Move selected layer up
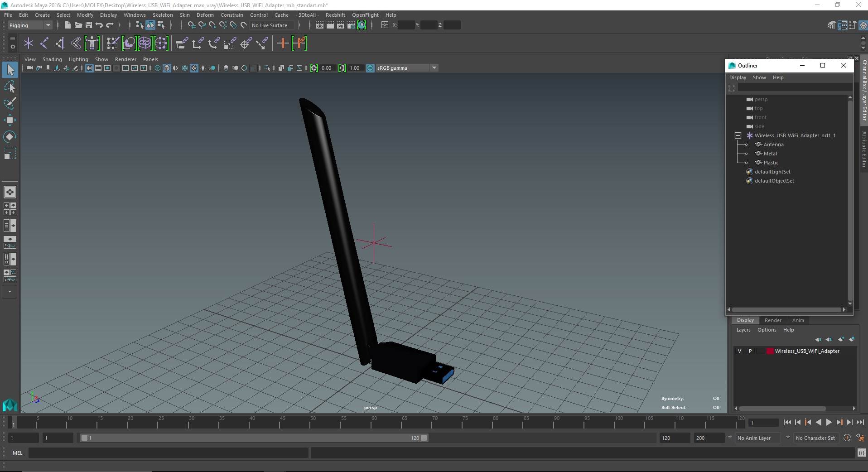This screenshot has height=472, width=868. click(818, 339)
